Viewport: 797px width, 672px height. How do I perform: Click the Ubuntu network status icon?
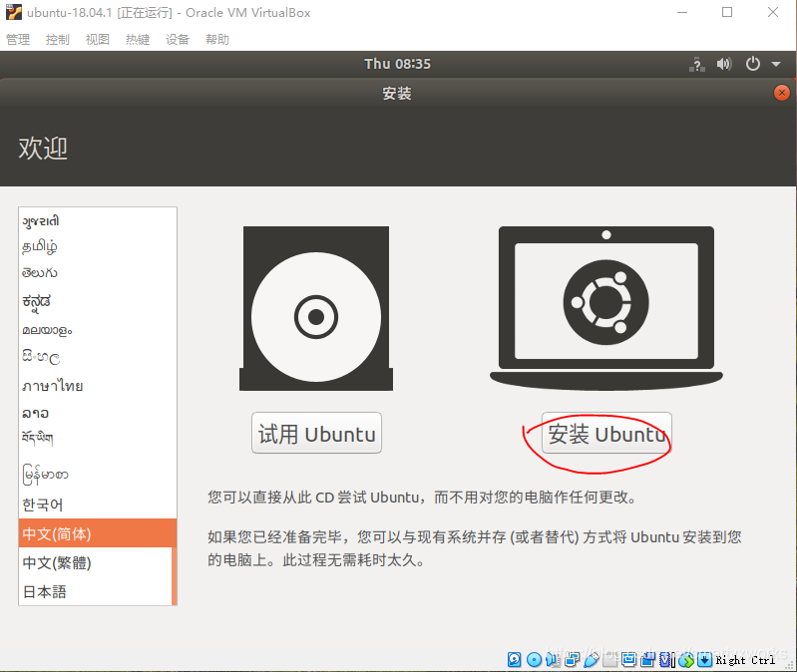coord(697,65)
